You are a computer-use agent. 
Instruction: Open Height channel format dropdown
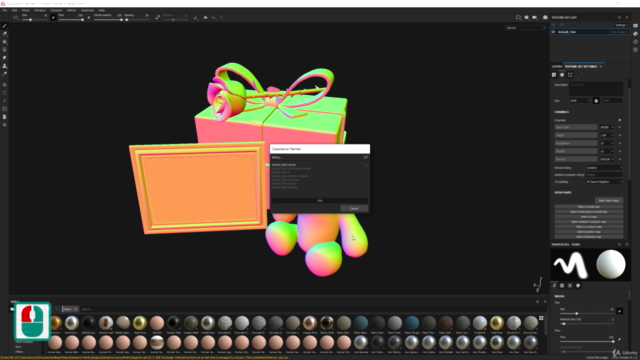(607, 135)
